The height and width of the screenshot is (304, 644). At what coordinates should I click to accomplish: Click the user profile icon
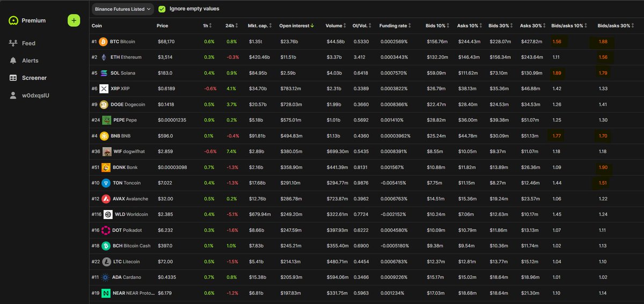[x=13, y=95]
